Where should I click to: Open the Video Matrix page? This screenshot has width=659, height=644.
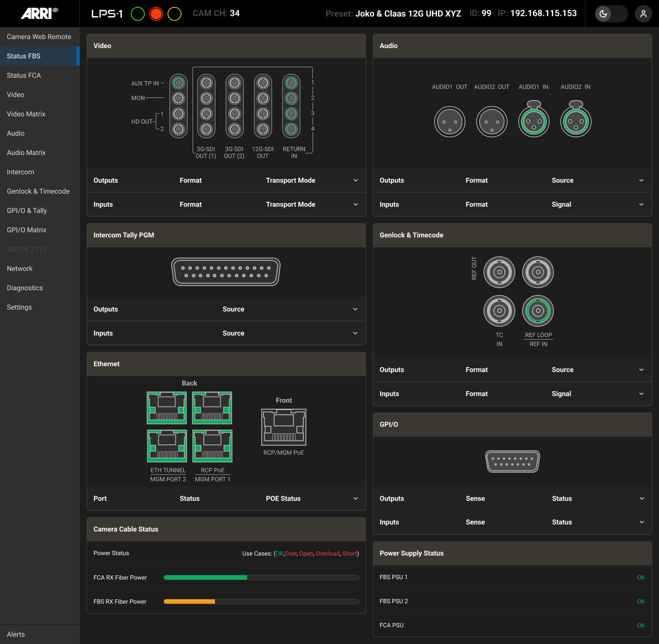point(26,114)
